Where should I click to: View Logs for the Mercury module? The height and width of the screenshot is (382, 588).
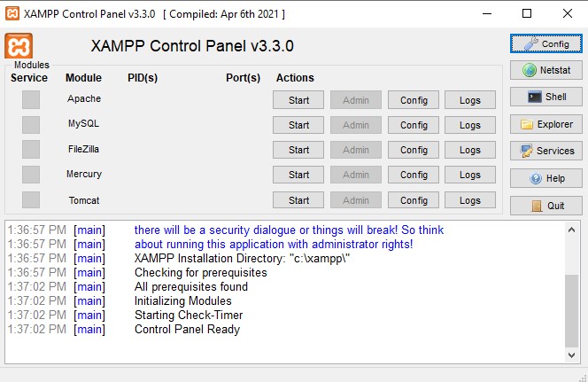470,175
